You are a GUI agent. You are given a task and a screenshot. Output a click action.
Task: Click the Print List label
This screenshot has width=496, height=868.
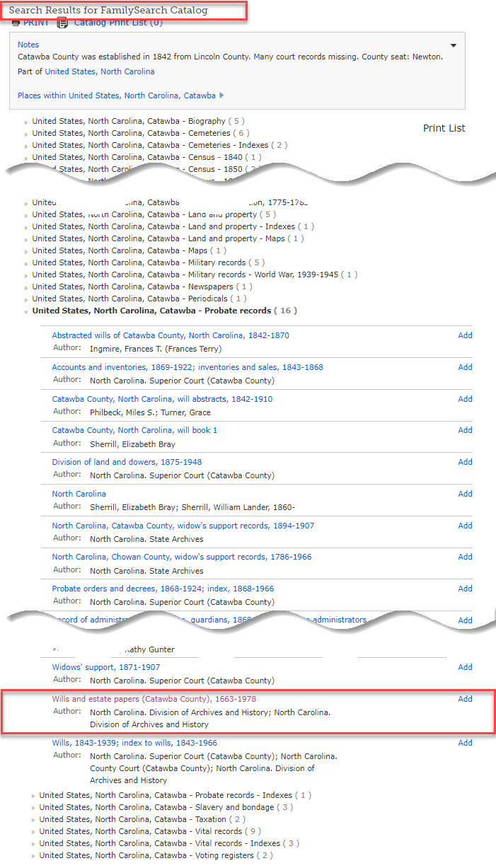click(x=444, y=128)
